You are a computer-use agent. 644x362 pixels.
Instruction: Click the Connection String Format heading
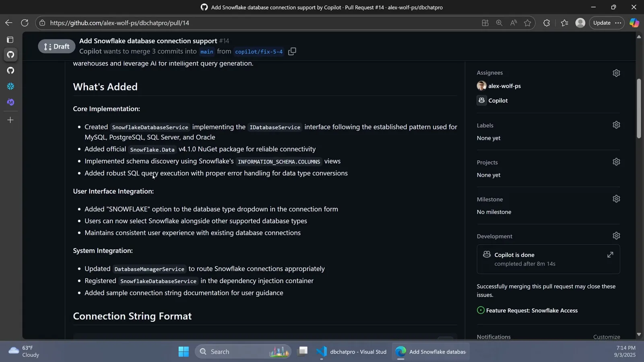pyautogui.click(x=132, y=316)
